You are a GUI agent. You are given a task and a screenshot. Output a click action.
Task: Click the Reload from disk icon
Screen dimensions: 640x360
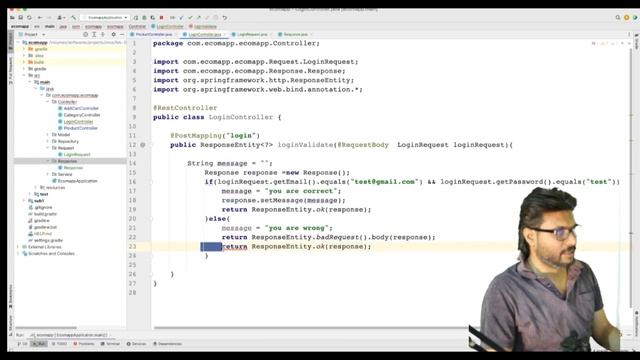click(29, 18)
